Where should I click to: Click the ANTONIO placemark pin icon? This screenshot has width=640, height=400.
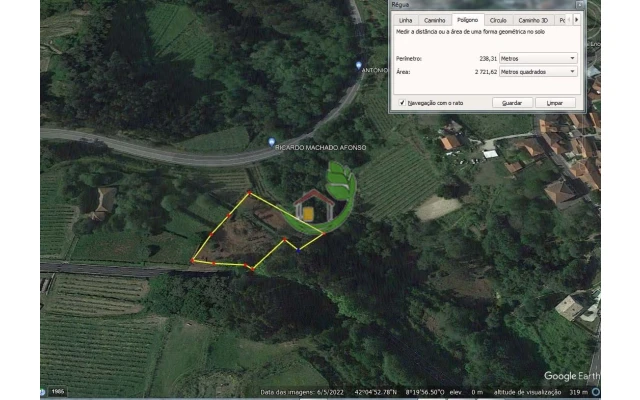[x=358, y=66]
